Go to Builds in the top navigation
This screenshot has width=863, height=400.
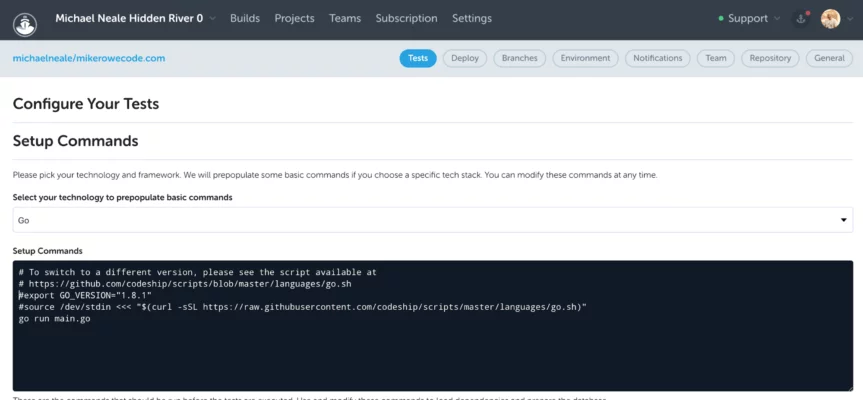245,18
